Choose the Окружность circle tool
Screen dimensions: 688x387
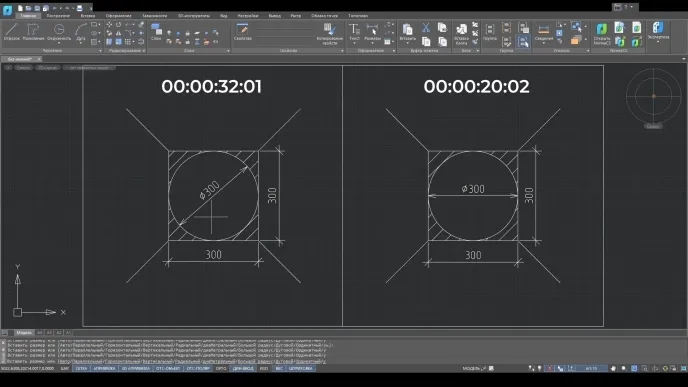click(59, 32)
